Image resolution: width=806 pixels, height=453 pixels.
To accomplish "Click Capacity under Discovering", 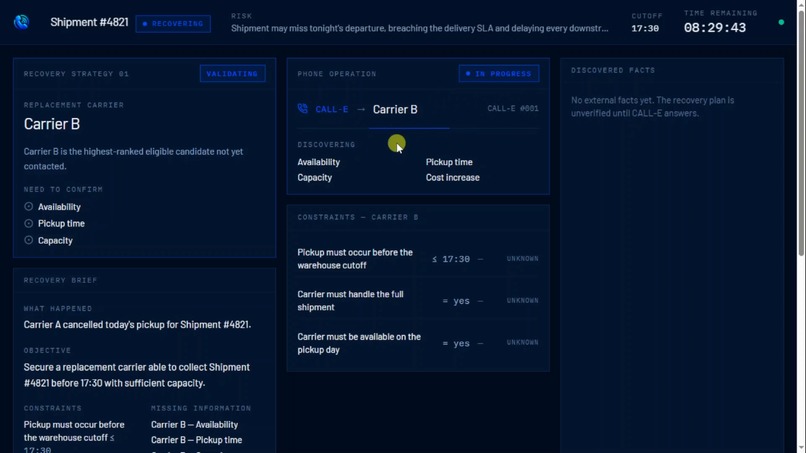I will pyautogui.click(x=315, y=177).
